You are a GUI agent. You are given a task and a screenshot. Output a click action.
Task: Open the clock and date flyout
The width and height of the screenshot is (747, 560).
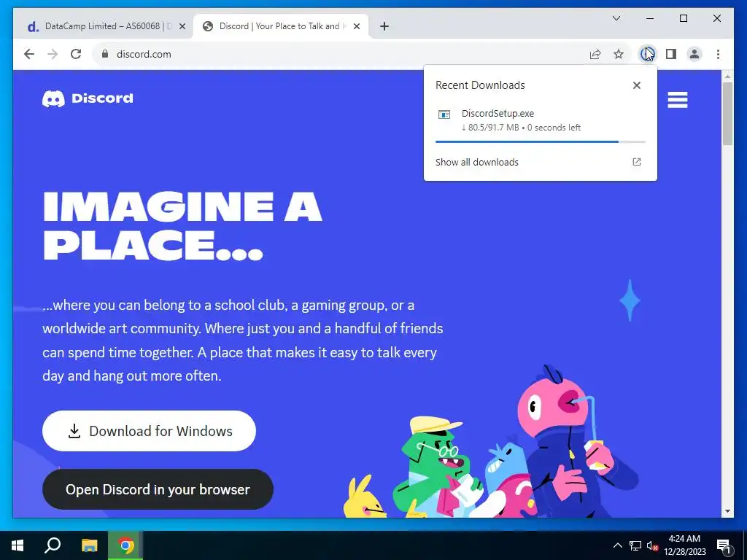point(685,545)
